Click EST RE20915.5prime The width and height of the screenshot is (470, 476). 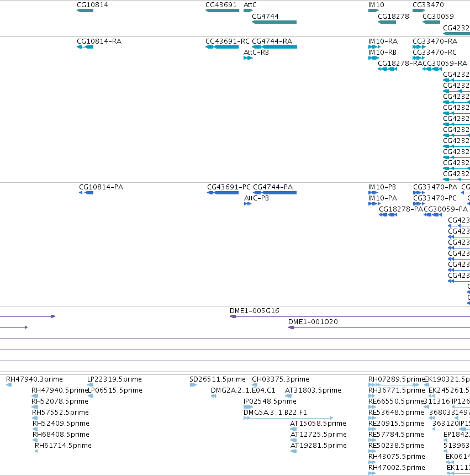[372, 429]
